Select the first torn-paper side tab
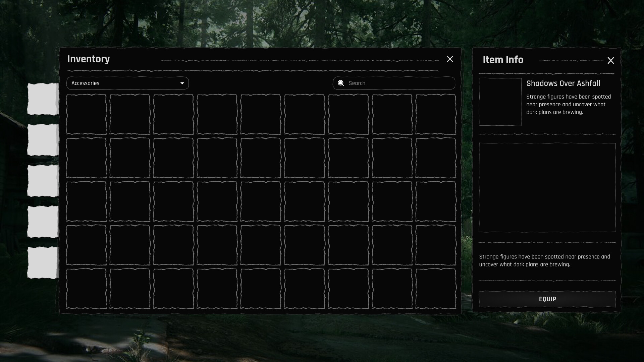Screen dimensions: 644x362 (43, 99)
